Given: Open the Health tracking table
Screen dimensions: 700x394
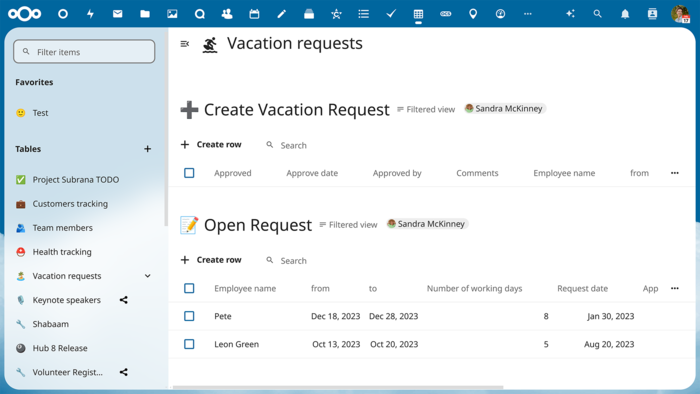Looking at the screenshot, I should 62,252.
